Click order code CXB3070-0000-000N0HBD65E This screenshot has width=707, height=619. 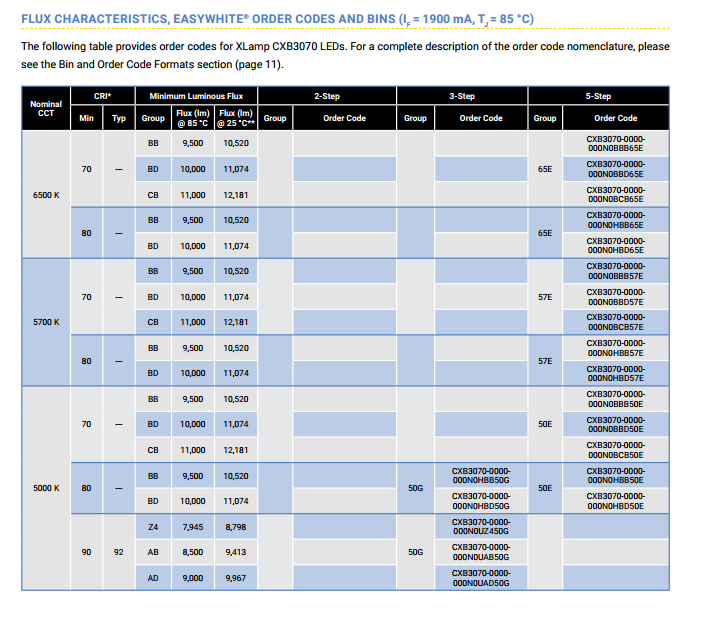(615, 246)
